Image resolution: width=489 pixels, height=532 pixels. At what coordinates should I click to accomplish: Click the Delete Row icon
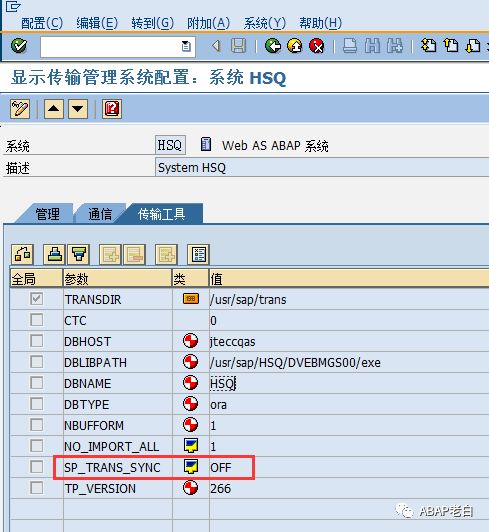(134, 254)
